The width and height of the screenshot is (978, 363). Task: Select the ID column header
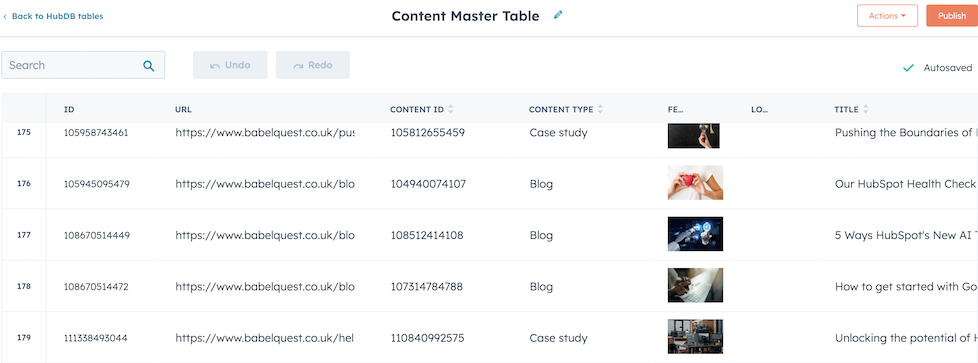(69, 109)
